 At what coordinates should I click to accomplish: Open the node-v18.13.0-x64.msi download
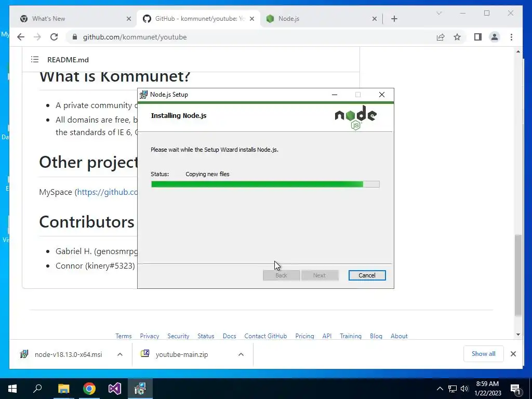point(68,354)
